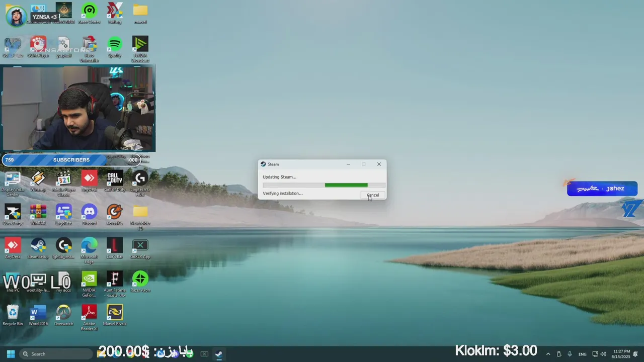Launch GOM Player

click(x=38, y=47)
